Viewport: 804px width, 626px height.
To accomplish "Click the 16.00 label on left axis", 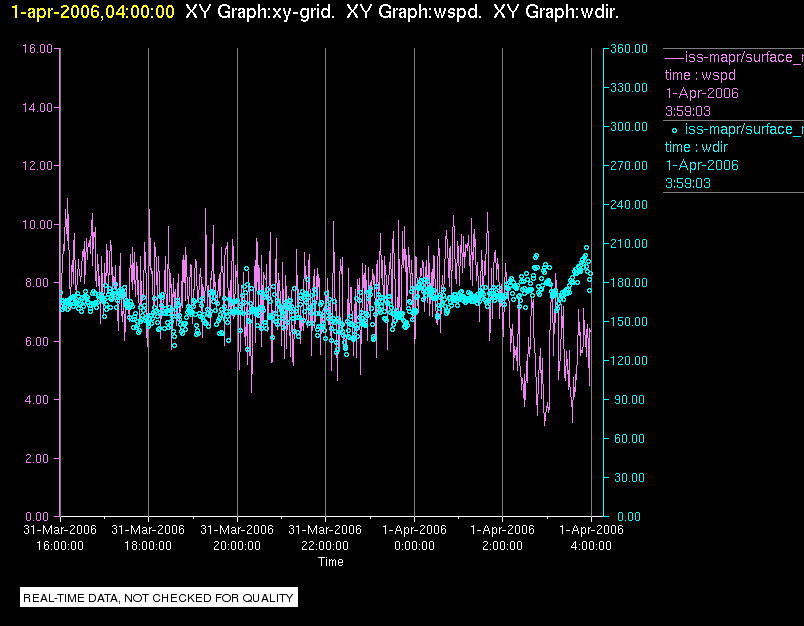I will point(37,49).
